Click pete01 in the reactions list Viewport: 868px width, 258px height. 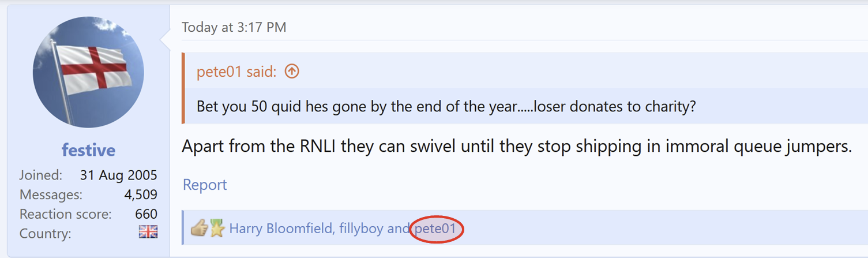pos(435,229)
